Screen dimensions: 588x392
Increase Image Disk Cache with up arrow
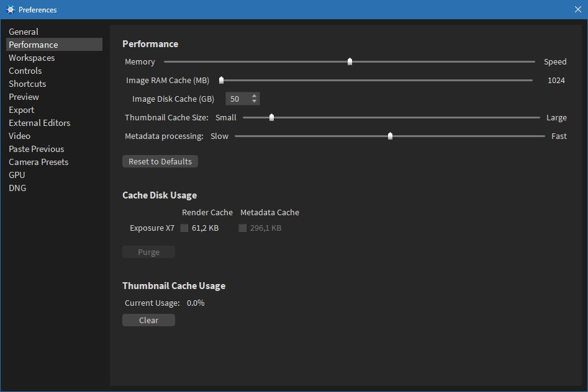click(x=254, y=96)
